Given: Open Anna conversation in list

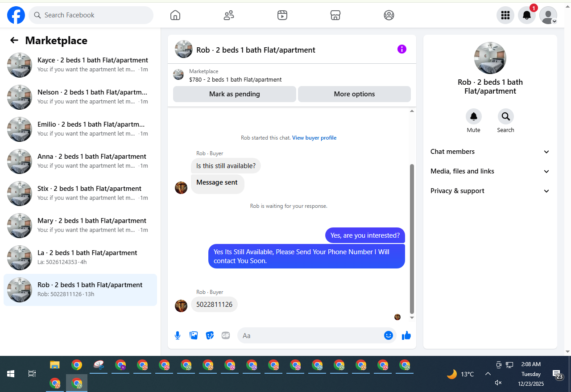Looking at the screenshot, I should 80,161.
